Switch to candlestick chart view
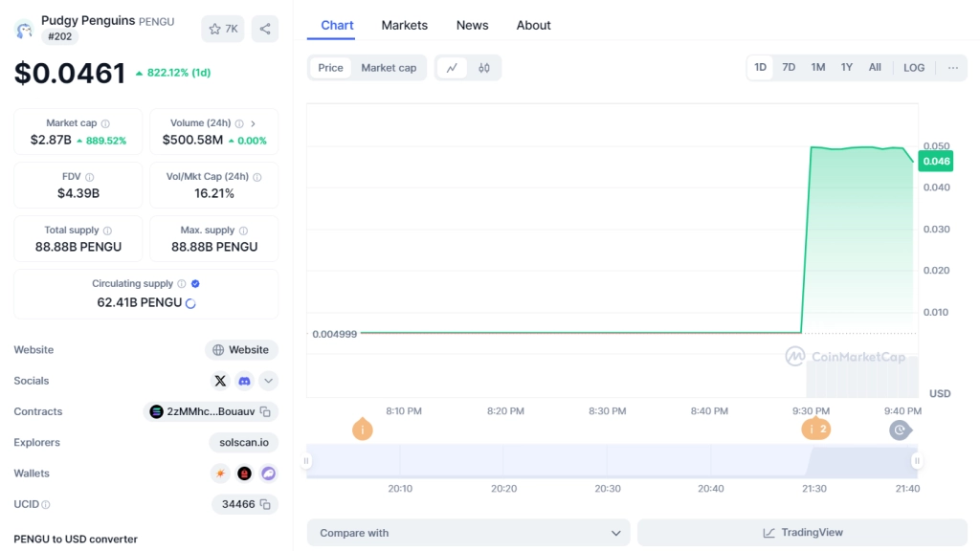 pos(484,68)
